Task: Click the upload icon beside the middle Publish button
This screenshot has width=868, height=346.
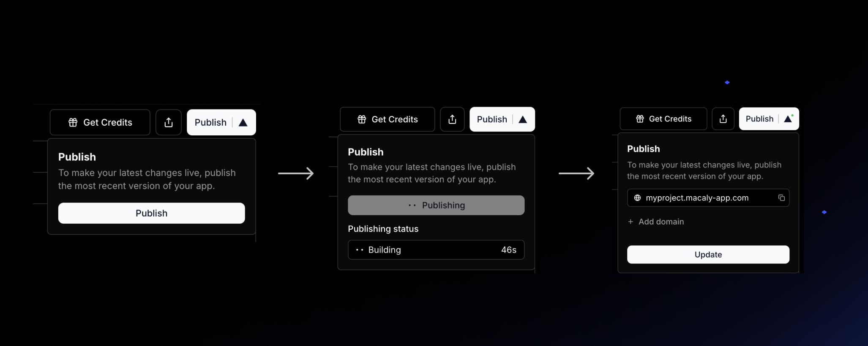Action: pyautogui.click(x=452, y=119)
